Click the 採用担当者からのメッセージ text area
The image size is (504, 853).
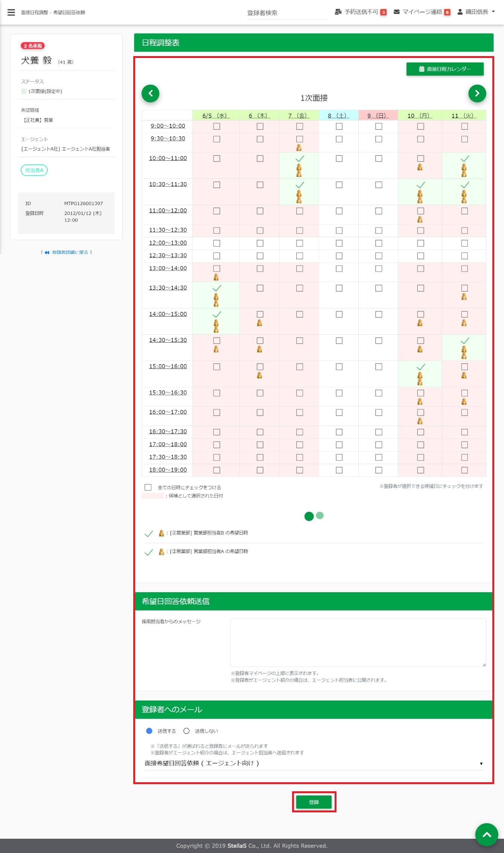[358, 642]
